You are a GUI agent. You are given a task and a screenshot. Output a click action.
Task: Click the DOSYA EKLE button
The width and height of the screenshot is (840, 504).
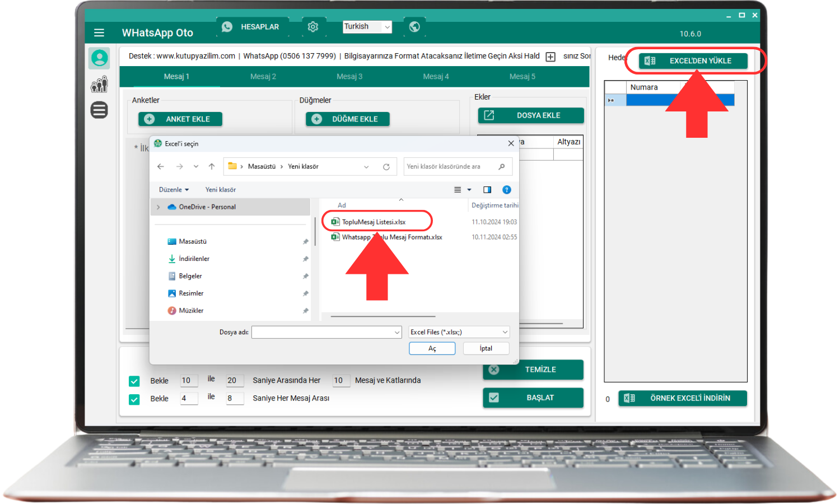[x=531, y=115]
